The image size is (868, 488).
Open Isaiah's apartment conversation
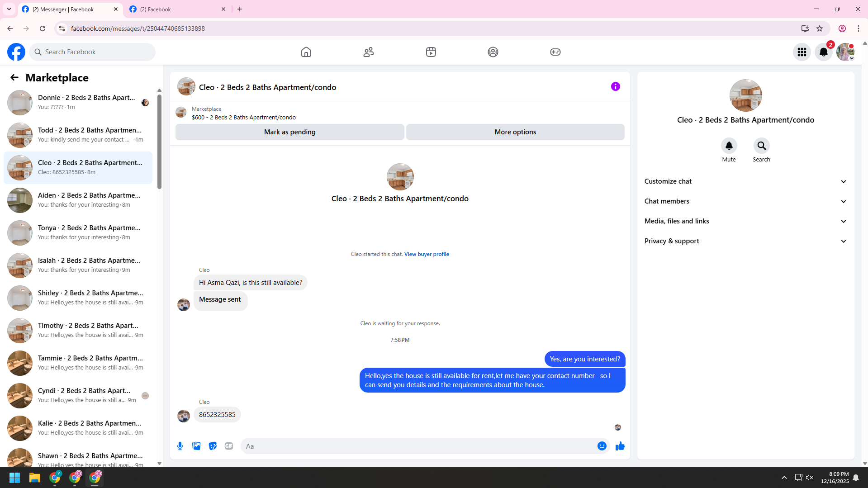[78, 265]
